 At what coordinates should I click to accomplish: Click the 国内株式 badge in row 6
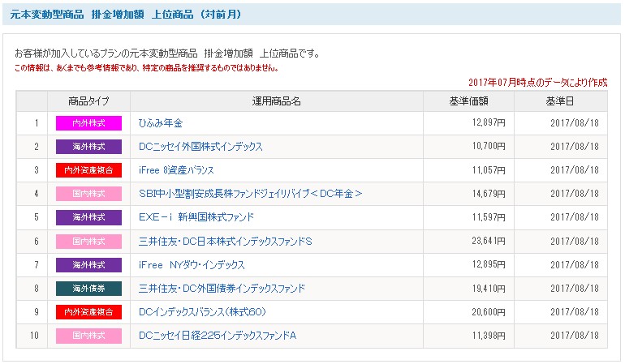pyautogui.click(x=88, y=242)
